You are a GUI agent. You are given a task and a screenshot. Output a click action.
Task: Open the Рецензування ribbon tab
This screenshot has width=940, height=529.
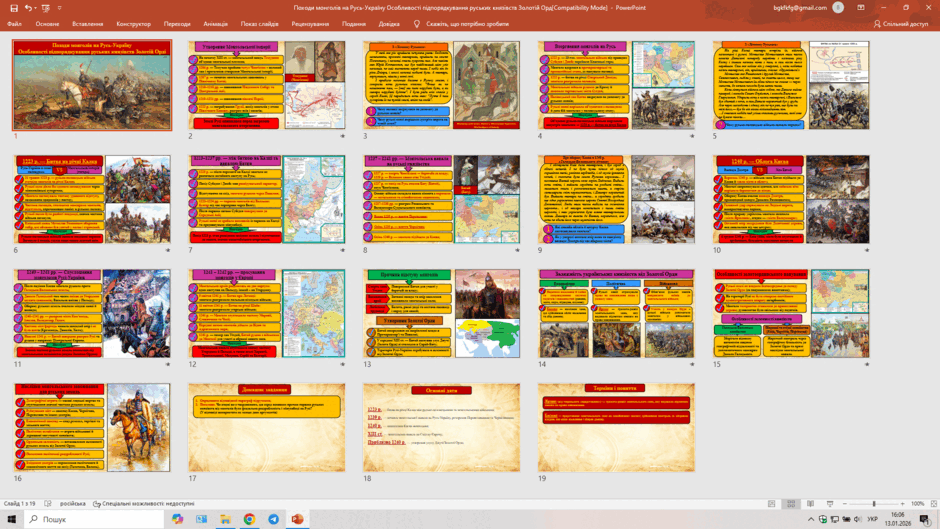click(x=310, y=24)
